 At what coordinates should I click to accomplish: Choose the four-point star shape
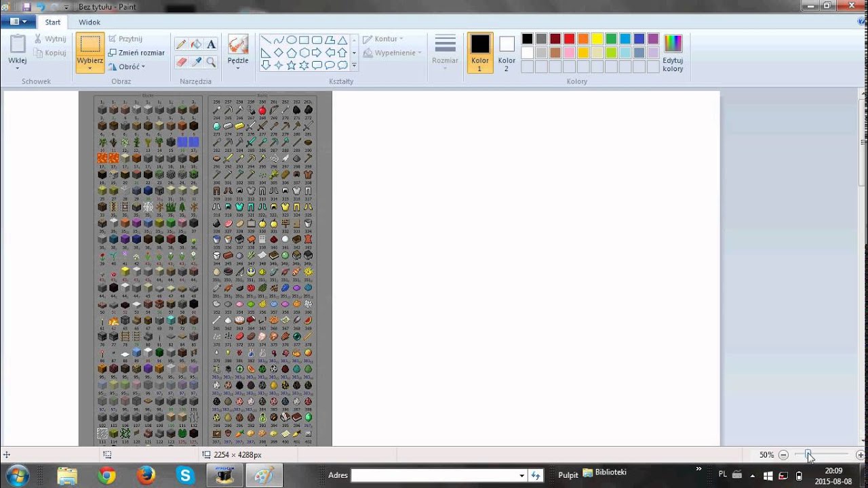tap(279, 65)
